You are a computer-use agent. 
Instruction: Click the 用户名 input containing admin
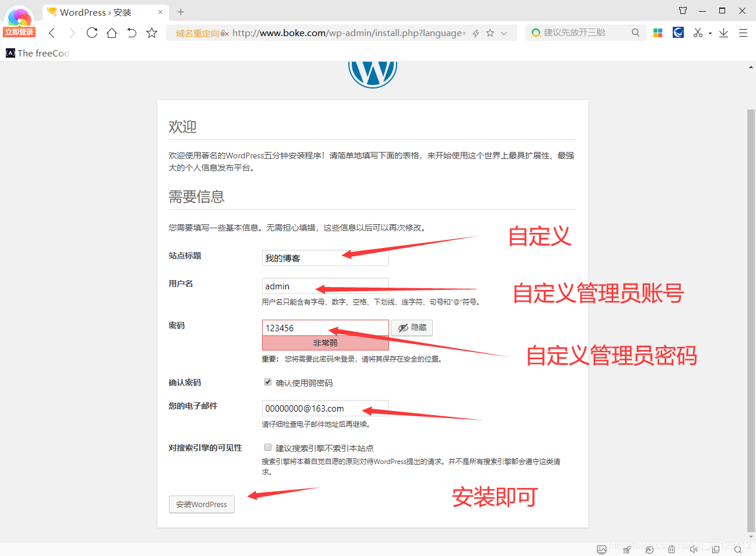pyautogui.click(x=325, y=286)
